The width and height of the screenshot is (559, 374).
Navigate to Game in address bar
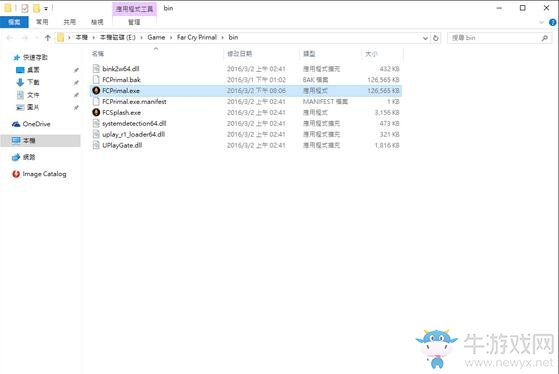tap(156, 37)
